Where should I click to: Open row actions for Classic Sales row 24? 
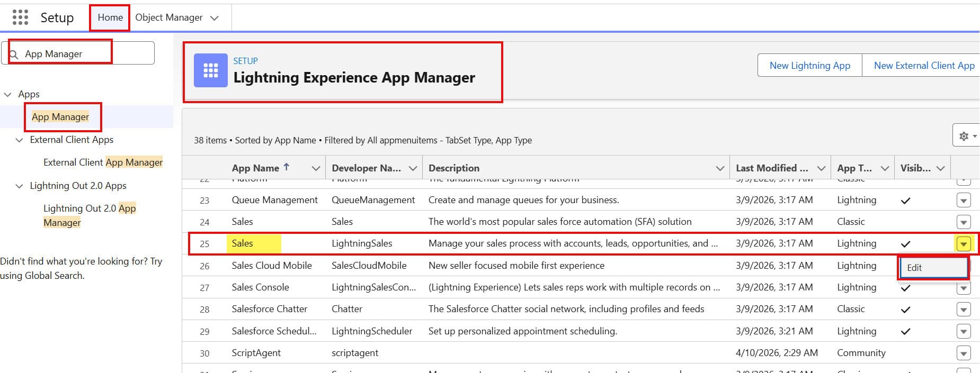(964, 222)
